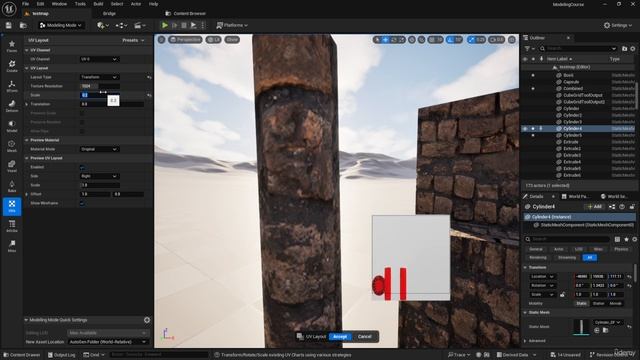640x360 pixels.
Task: Use selected asset arrow icon for Static Mesh
Action: (x=597, y=330)
